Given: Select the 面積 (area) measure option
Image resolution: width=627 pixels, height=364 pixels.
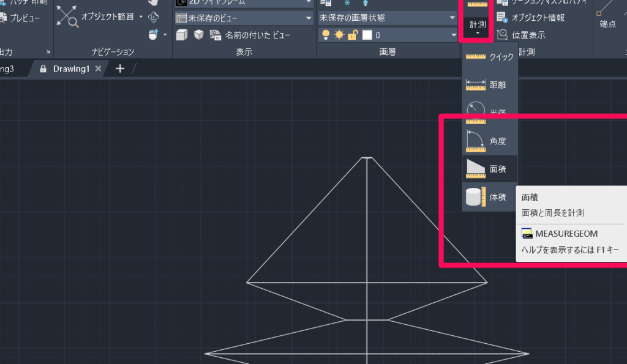Looking at the screenshot, I should [x=489, y=169].
